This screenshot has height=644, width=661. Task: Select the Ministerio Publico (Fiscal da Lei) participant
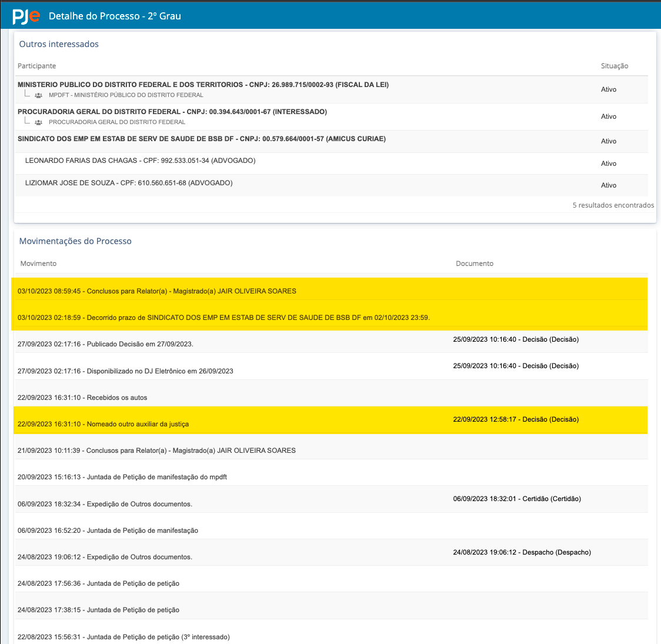click(x=203, y=85)
